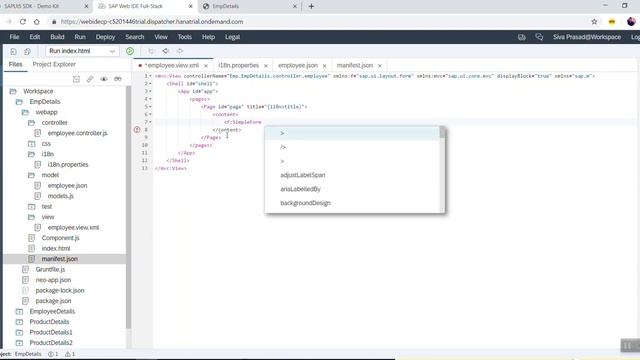Open Siva Prasad@Workspace user menu
The height and width of the screenshot is (360, 640).
click(x=587, y=37)
